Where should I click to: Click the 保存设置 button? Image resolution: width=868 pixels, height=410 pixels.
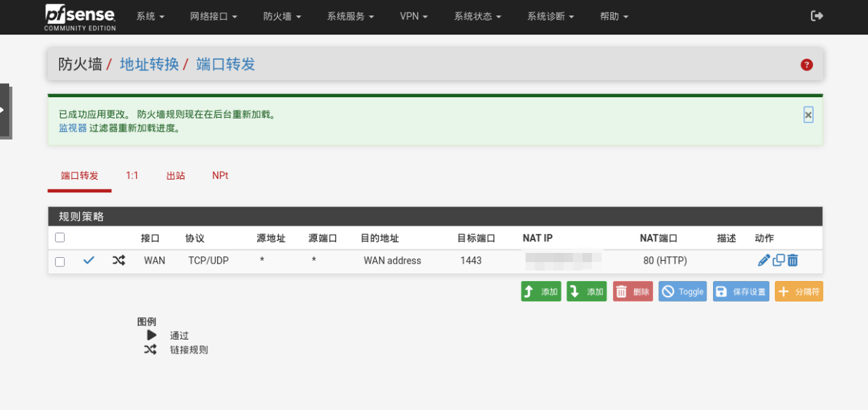(740, 292)
